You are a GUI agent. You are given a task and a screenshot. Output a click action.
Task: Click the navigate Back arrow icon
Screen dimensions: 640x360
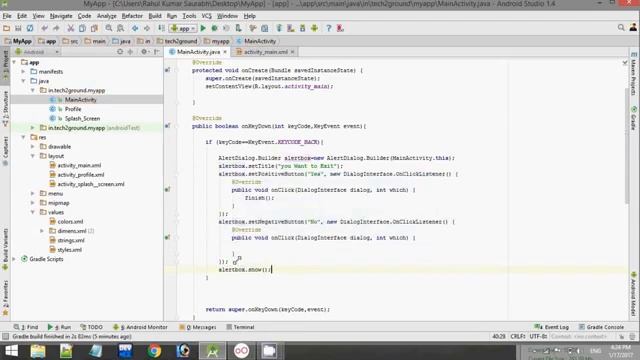pyautogui.click(x=135, y=28)
